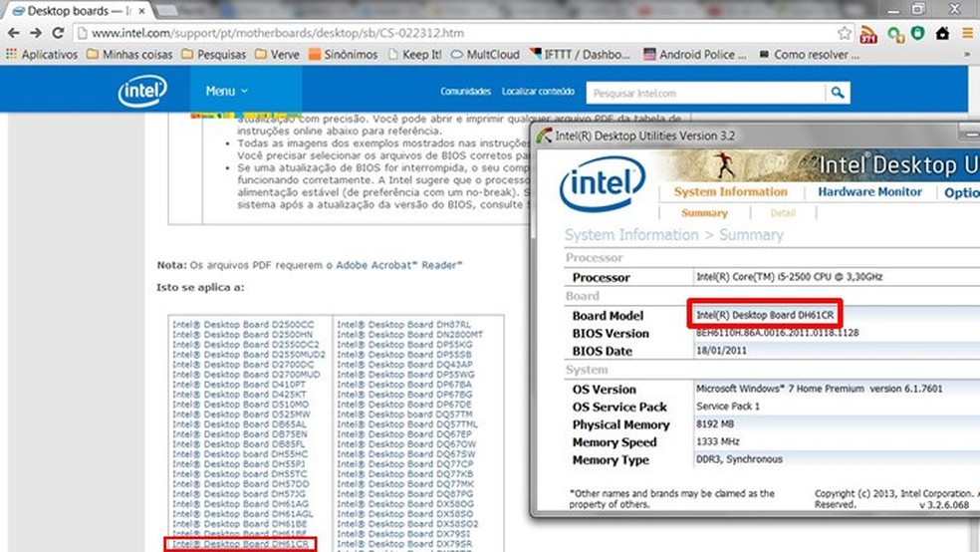Viewport: 980px width, 552px height.
Task: Click the BIOS Version value string
Action: (x=778, y=333)
